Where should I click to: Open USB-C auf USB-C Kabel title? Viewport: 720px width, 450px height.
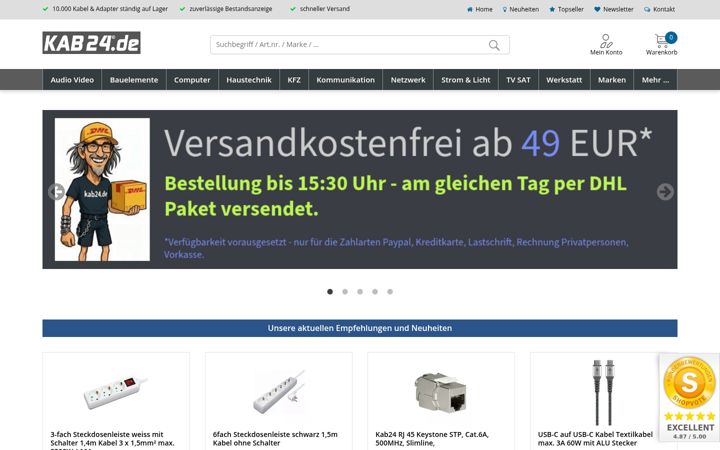(x=595, y=439)
